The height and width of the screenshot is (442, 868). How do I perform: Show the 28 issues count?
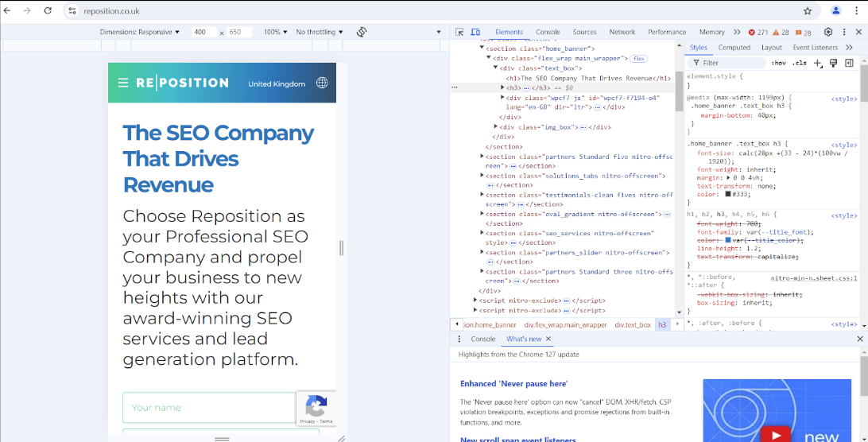804,32
